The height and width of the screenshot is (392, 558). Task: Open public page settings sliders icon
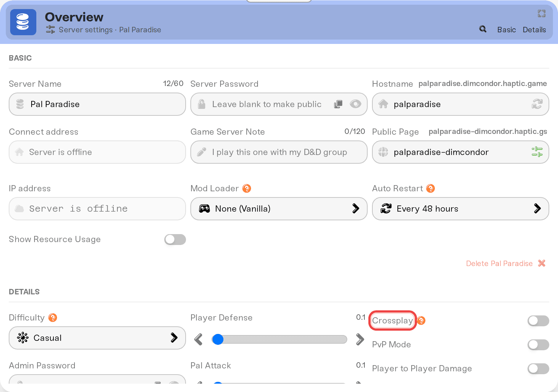[x=537, y=152]
